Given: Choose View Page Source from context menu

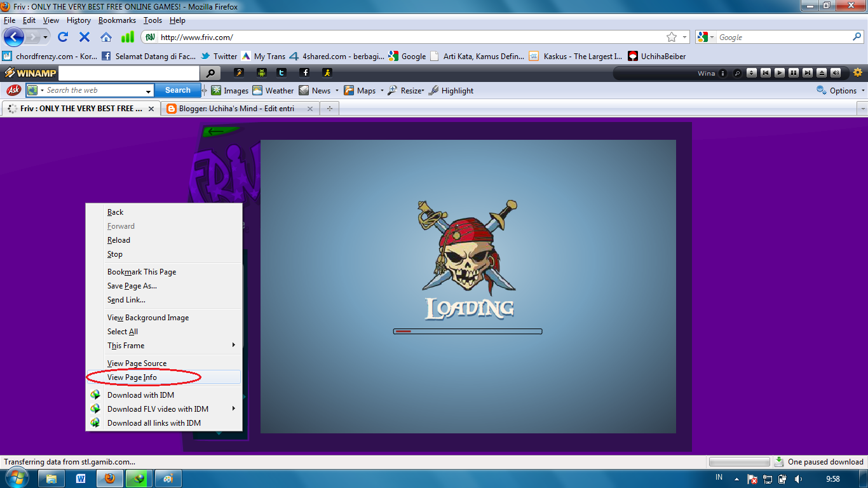Looking at the screenshot, I should point(164,363).
